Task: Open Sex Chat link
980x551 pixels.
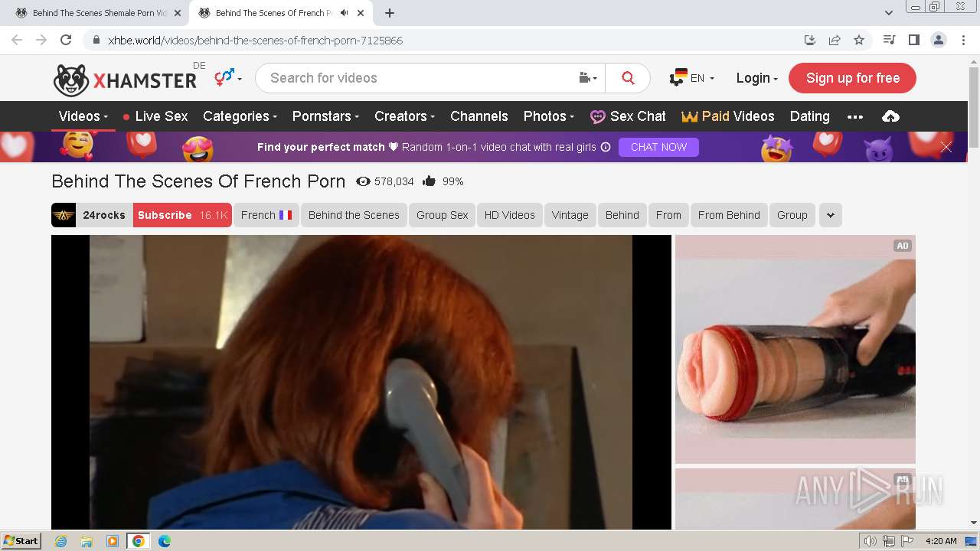Action: pyautogui.click(x=628, y=116)
